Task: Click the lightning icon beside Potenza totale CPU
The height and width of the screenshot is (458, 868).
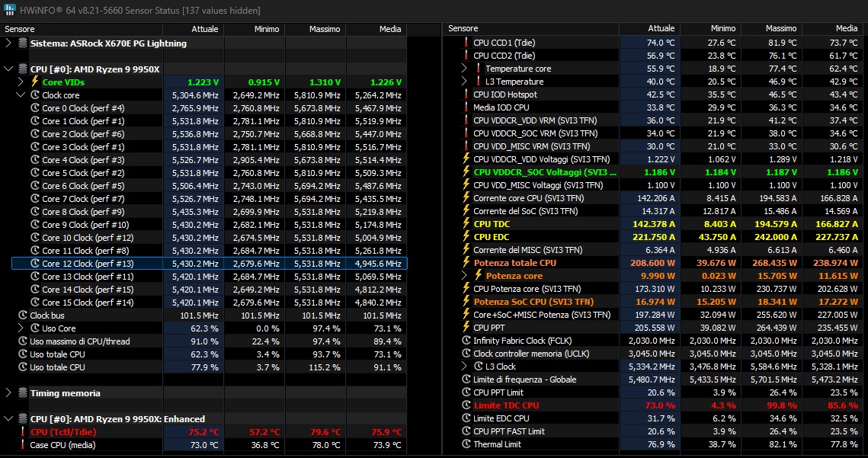Action: [466, 263]
